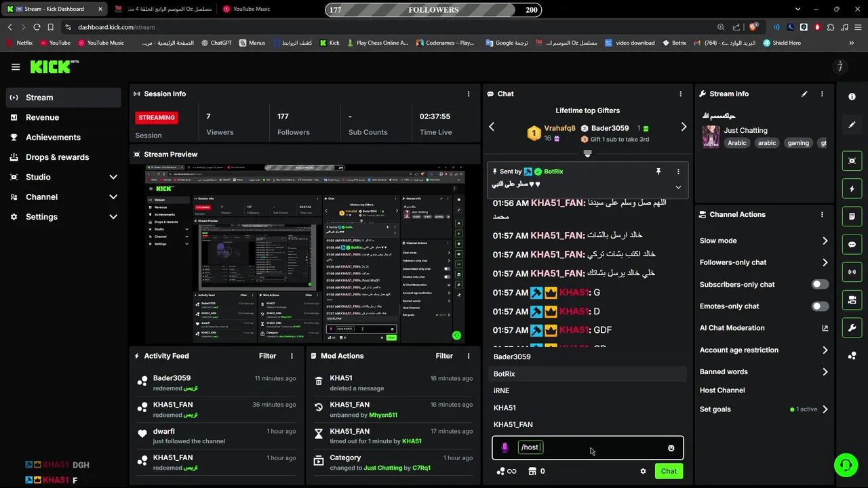
Task: Open Activity Feed Filter
Action: click(x=267, y=356)
